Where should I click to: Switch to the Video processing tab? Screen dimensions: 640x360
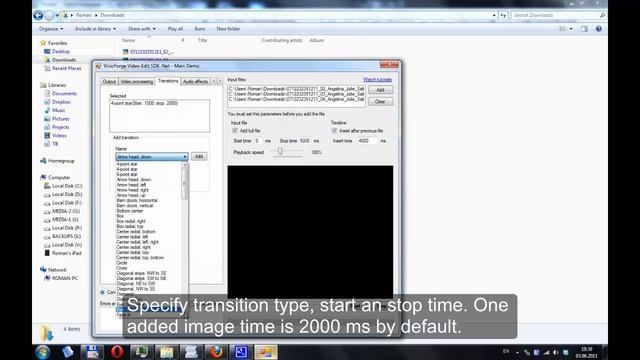point(137,82)
